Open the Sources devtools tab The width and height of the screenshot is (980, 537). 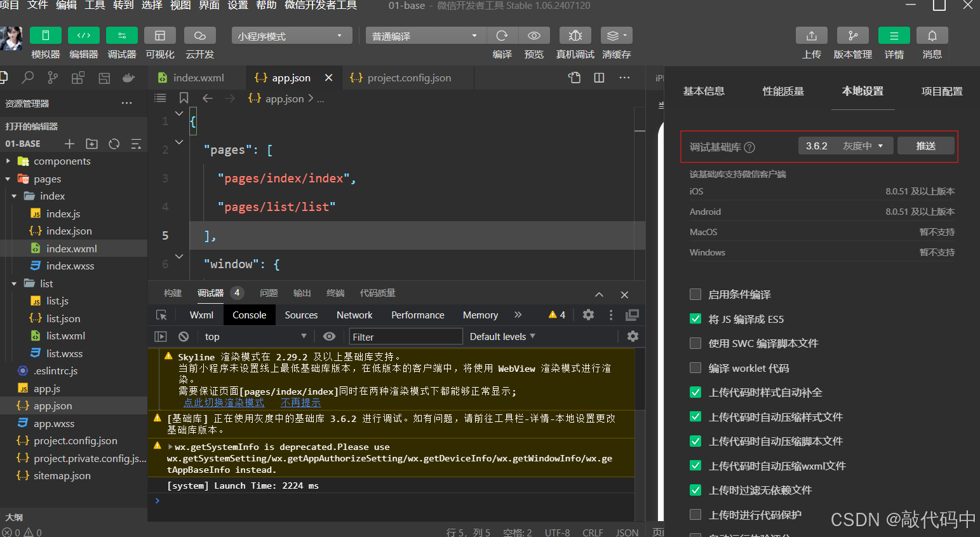301,315
